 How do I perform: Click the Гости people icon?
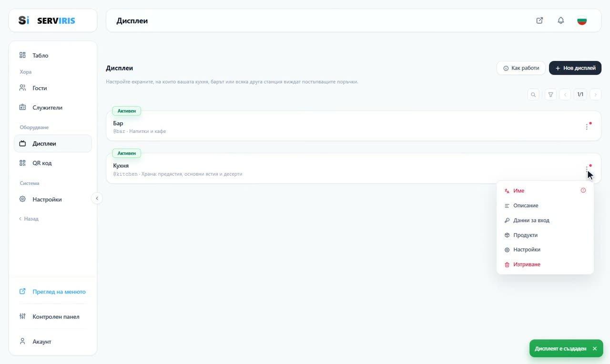tap(22, 88)
